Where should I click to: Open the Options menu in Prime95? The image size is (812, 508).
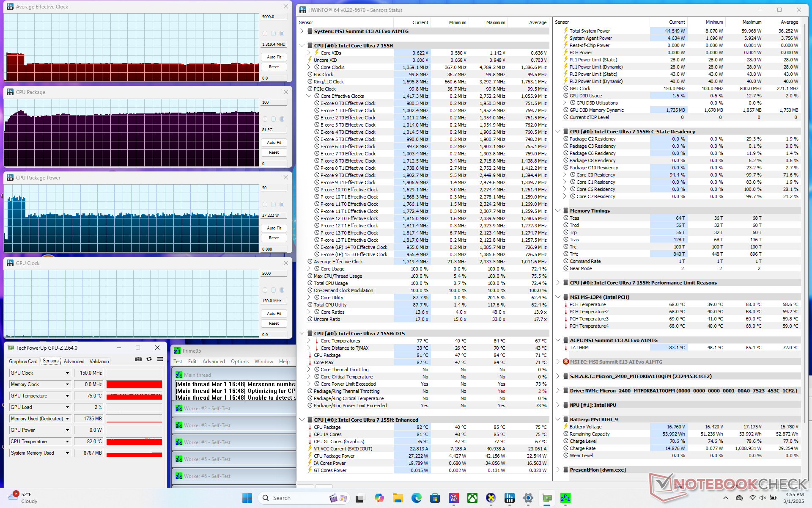[239, 362]
